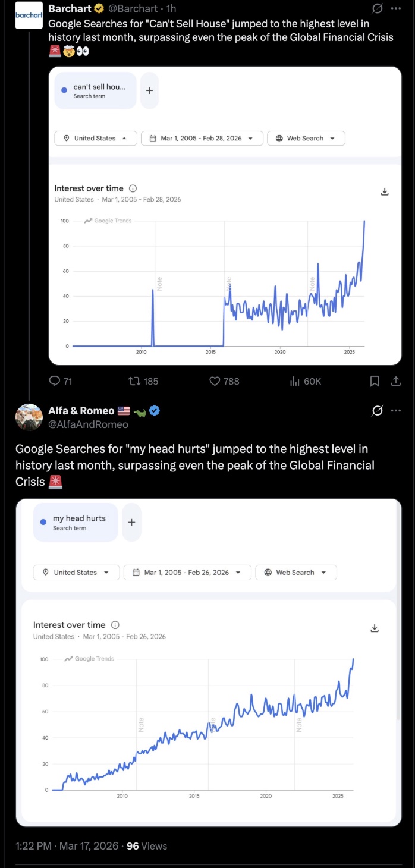Viewport: 415px width, 868px height.
Task: Open the Web Search dropdown in lower chart
Action: tap(296, 573)
